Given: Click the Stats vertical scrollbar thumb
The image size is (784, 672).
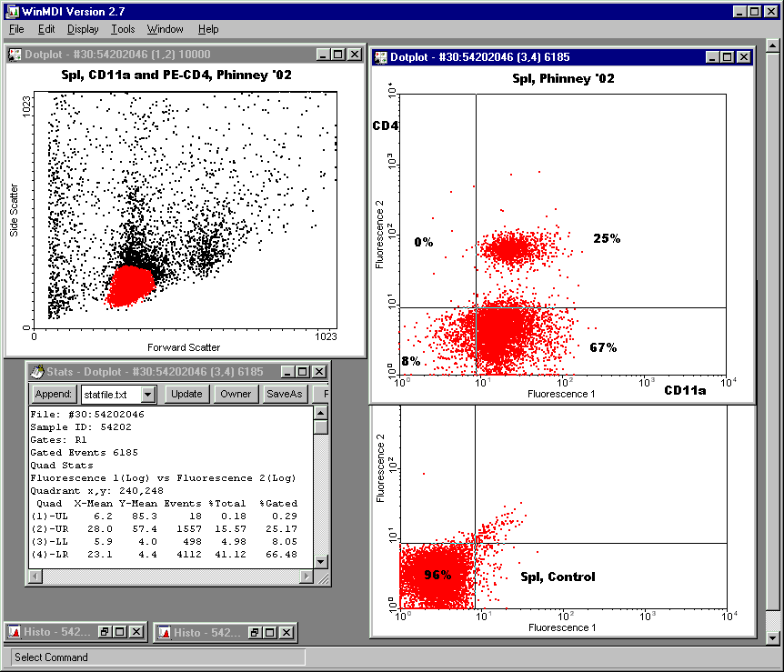Looking at the screenshot, I should click(x=320, y=426).
